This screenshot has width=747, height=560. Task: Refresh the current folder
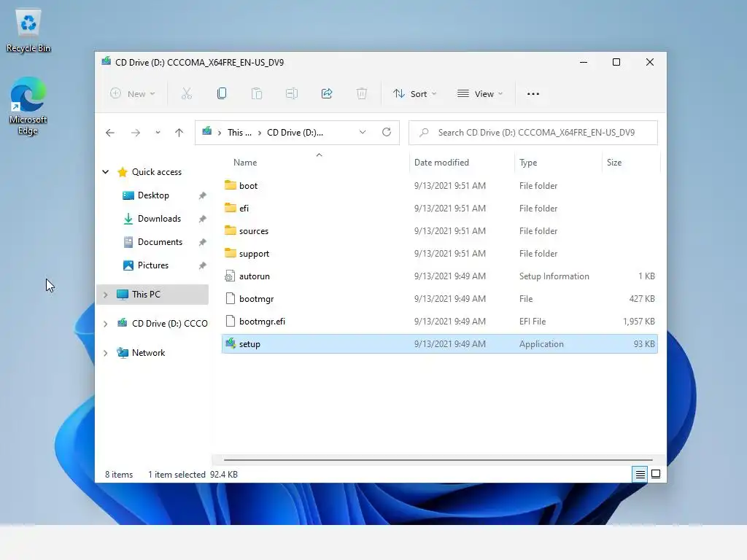pos(387,133)
